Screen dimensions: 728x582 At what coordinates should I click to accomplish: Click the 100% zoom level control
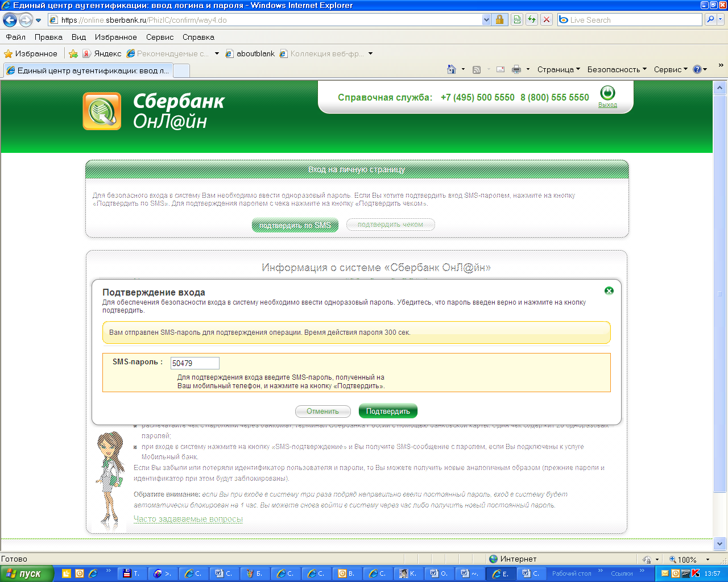tap(689, 559)
